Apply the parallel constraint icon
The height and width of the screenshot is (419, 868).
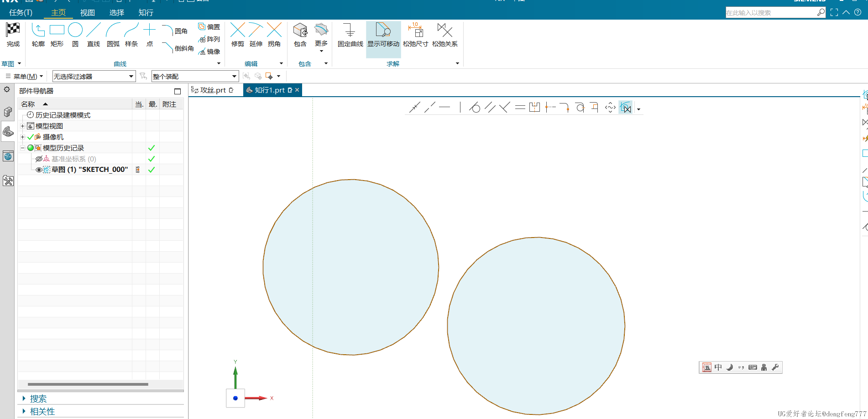click(490, 108)
